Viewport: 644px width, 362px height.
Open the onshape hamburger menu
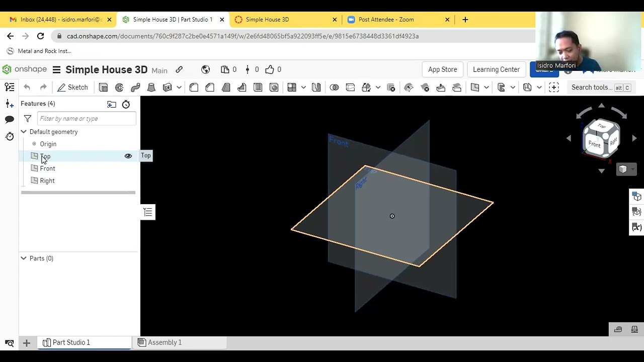click(57, 69)
